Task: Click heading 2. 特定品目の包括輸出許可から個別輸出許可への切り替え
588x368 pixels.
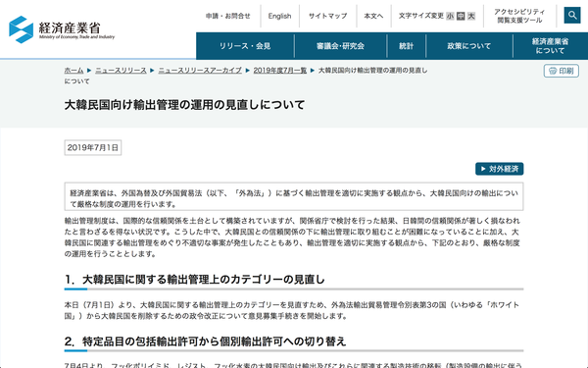Action: [x=205, y=342]
